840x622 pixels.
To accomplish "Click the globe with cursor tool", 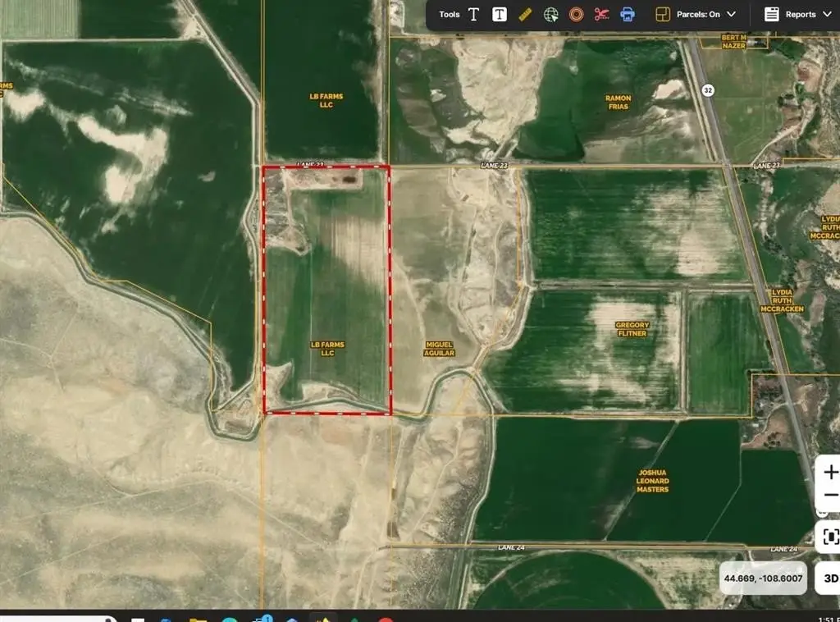I will 550,15.
